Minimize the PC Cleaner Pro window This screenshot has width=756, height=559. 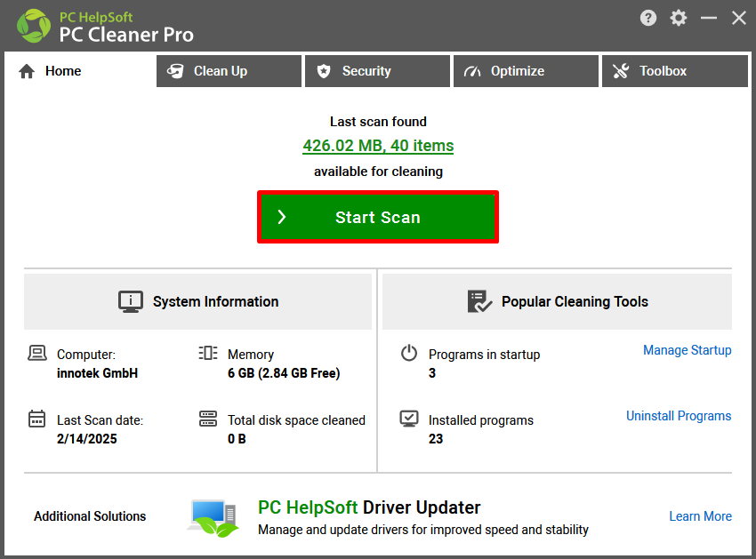708,19
